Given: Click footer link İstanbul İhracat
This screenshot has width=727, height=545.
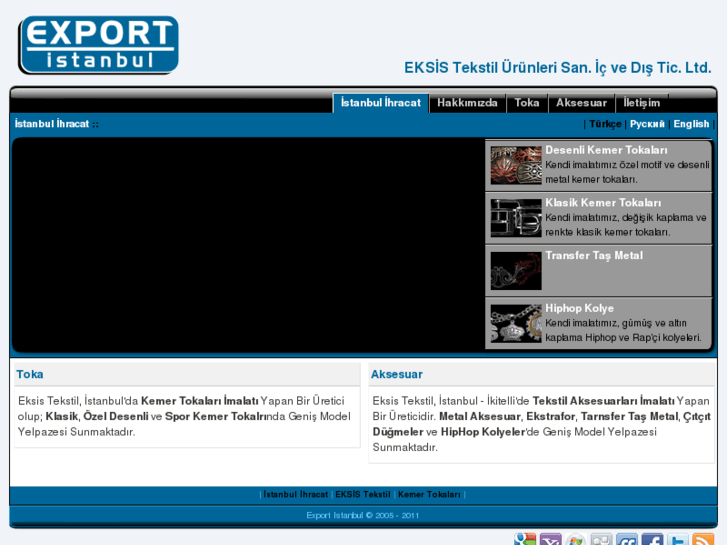Looking at the screenshot, I should point(296,494).
